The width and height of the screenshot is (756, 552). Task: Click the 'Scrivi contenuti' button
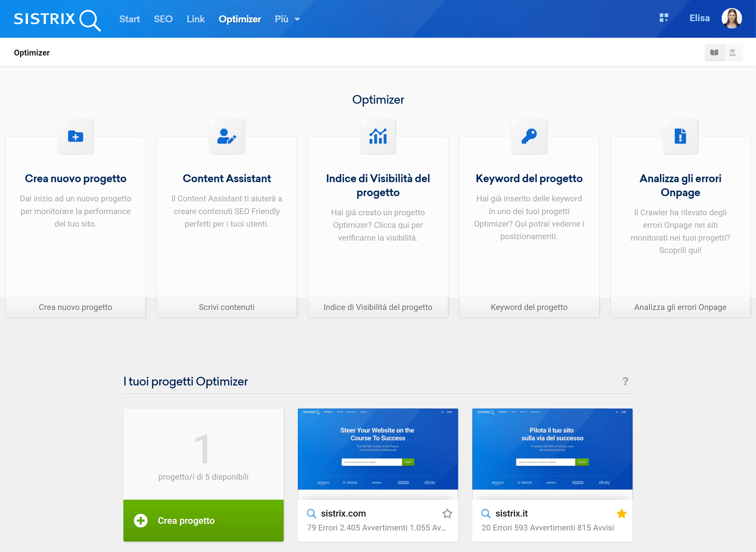tap(227, 307)
